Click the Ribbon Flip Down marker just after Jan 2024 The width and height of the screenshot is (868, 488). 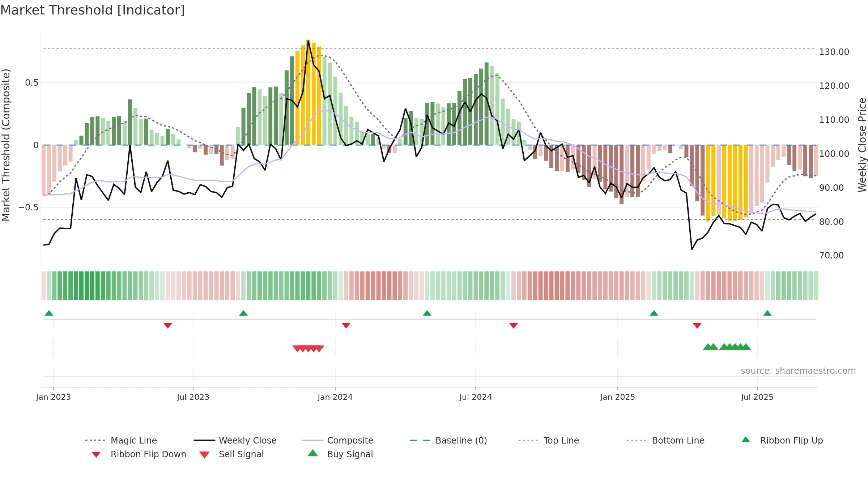pyautogui.click(x=346, y=326)
